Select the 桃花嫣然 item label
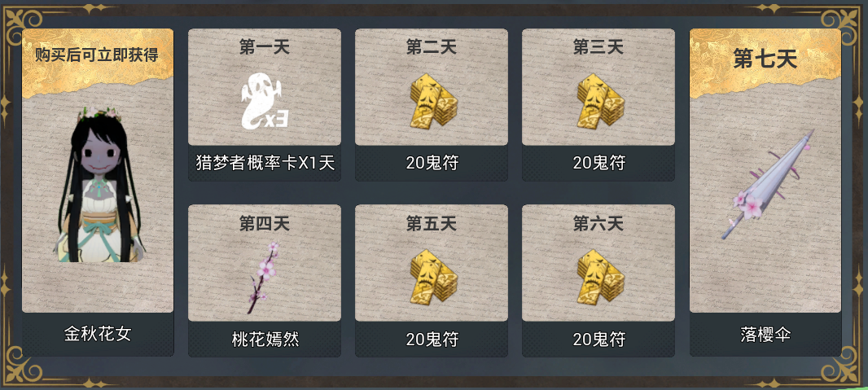 click(x=265, y=339)
